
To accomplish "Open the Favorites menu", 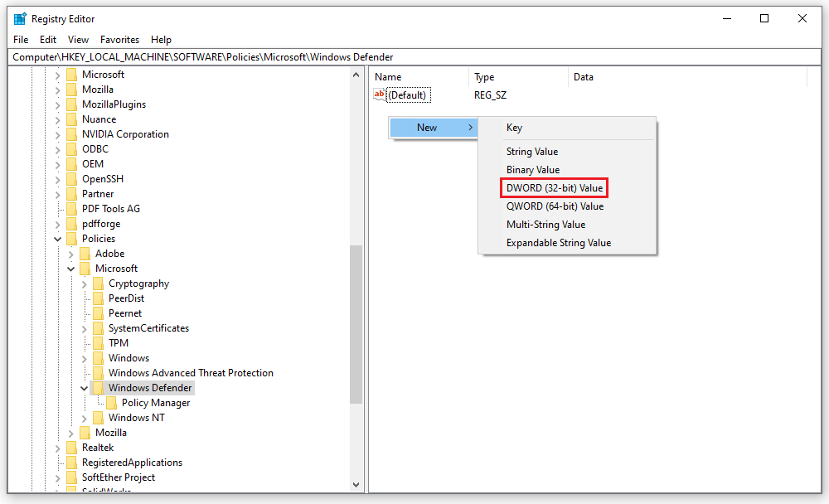I will 119,40.
